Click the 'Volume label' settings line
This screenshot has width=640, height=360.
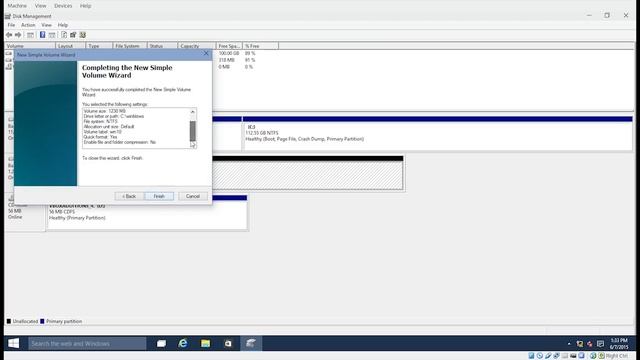pyautogui.click(x=102, y=132)
